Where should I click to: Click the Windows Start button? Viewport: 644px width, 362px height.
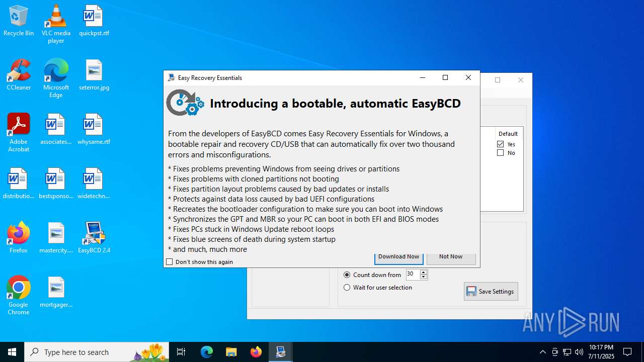tap(12, 352)
